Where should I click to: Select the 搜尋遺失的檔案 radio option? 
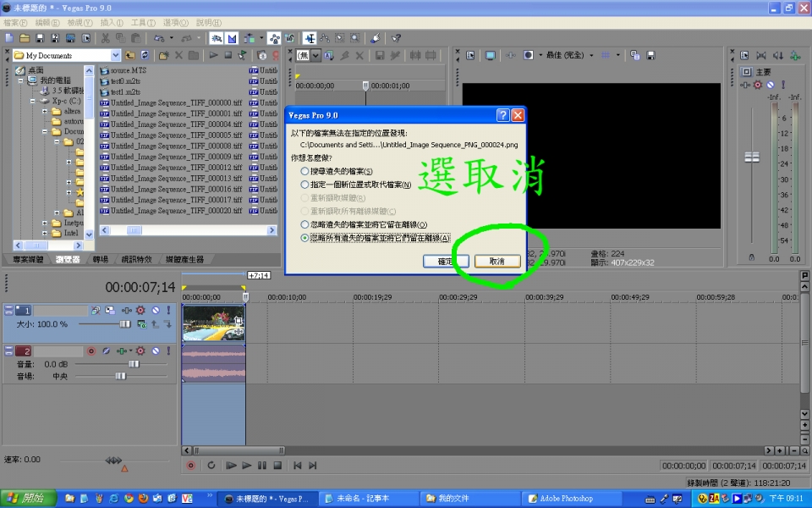[x=304, y=171]
